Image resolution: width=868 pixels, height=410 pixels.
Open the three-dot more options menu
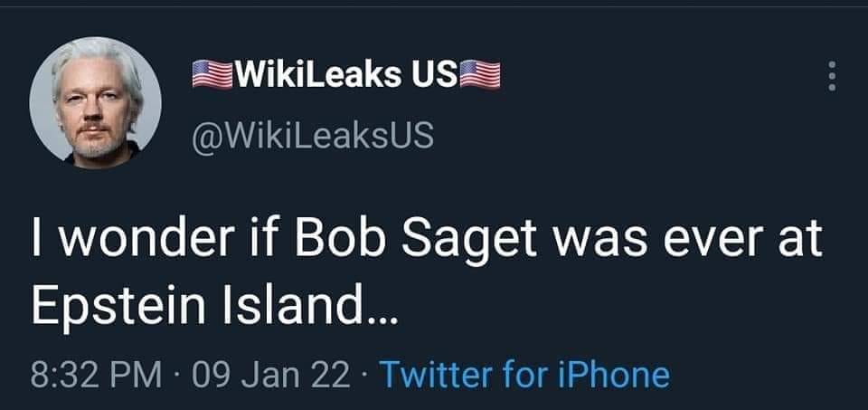point(832,77)
